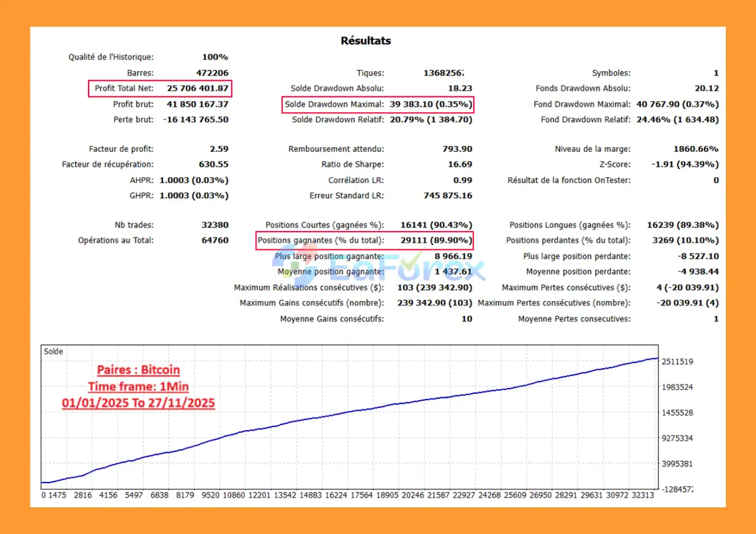Screen dimensions: 756x534
Task: Click the 16224 tick on the x-axis
Action: point(337,496)
